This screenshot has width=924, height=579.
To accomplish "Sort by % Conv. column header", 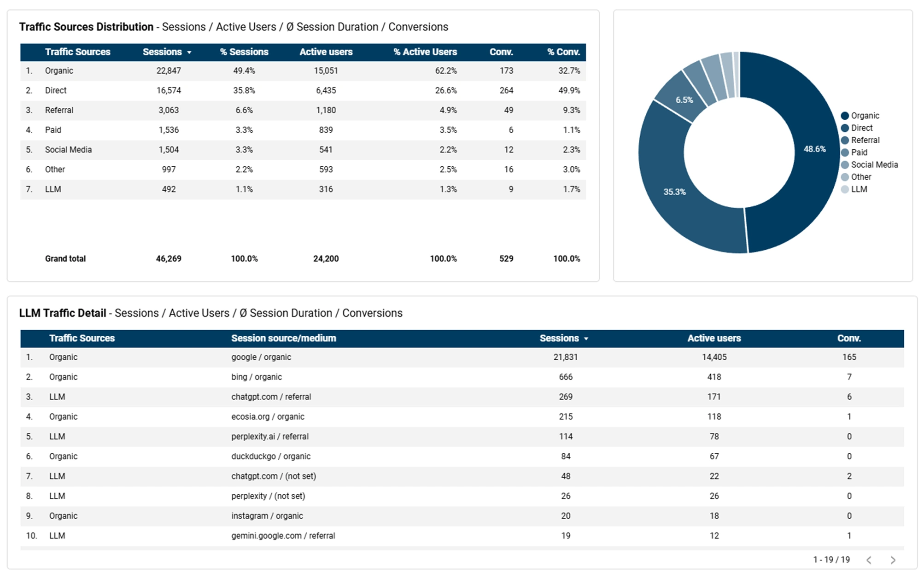I will pyautogui.click(x=563, y=52).
